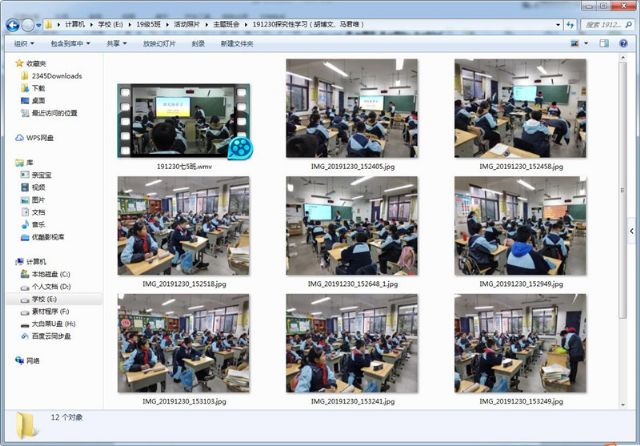Screen dimensions: 640x446
Task: Create a folder with 新建文件夹
Action: click(x=237, y=43)
